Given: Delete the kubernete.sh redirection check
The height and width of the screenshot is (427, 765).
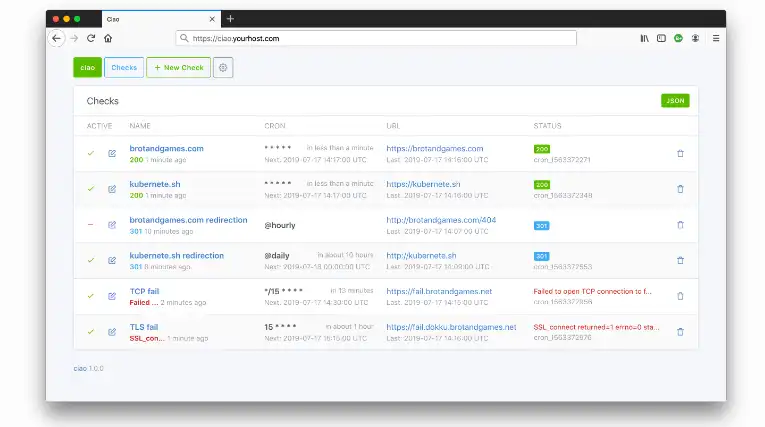Looking at the screenshot, I should click(680, 260).
